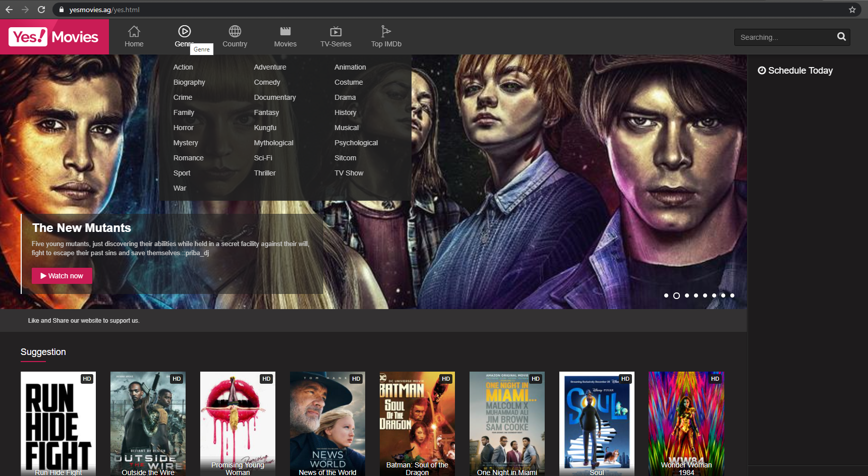
Task: Open the TV Show genre
Action: tap(349, 173)
